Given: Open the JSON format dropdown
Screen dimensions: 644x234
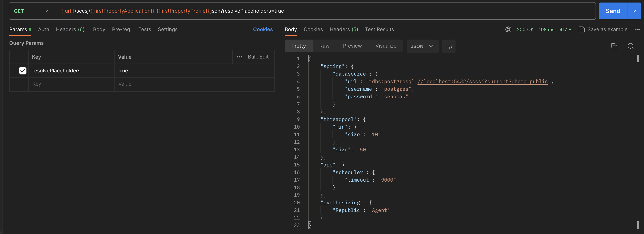Looking at the screenshot, I should pyautogui.click(x=422, y=46).
